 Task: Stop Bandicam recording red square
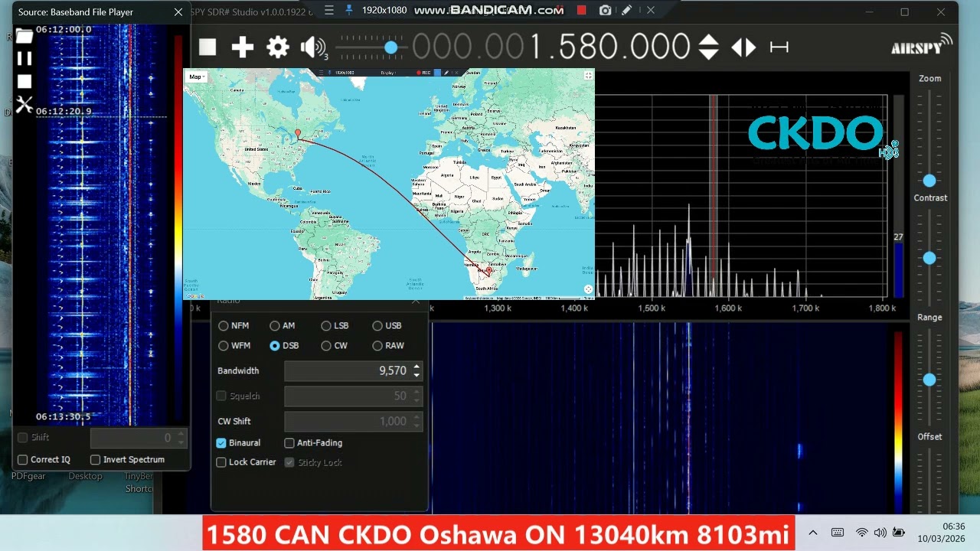click(581, 11)
